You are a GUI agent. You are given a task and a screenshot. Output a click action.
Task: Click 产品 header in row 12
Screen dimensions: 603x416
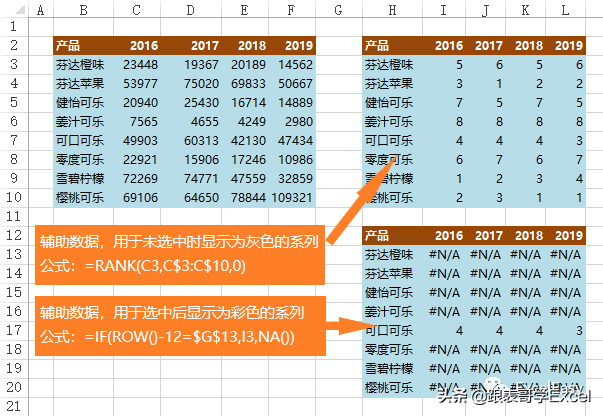point(392,235)
